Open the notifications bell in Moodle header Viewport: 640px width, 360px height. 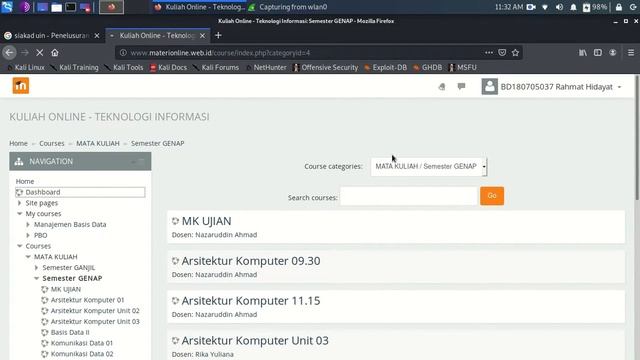(442, 87)
